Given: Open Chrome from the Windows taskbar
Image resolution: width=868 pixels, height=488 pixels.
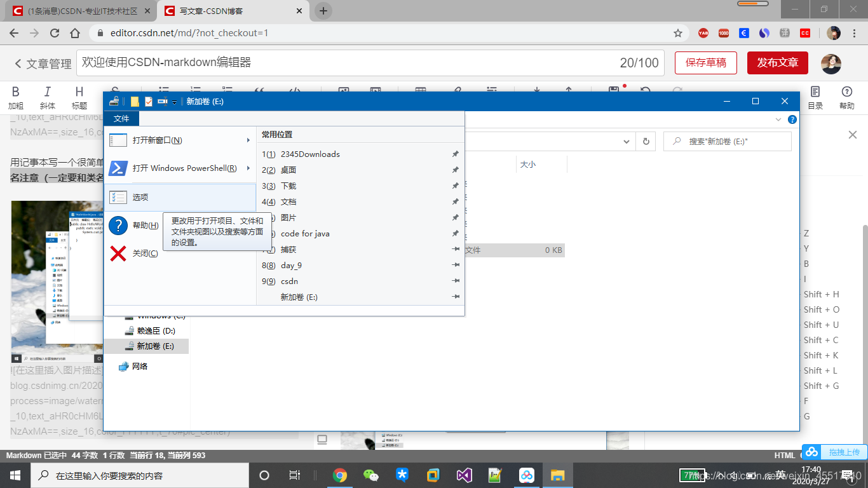Looking at the screenshot, I should [x=340, y=475].
